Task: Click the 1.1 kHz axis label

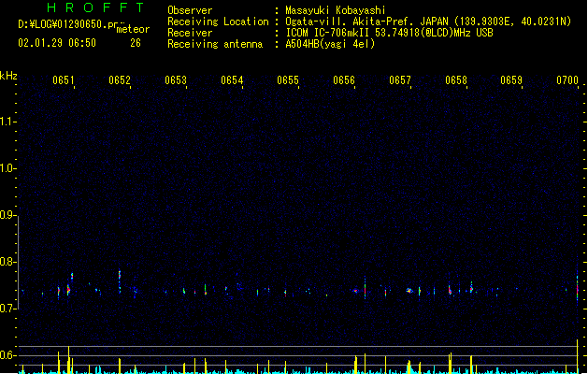Action: (7, 122)
